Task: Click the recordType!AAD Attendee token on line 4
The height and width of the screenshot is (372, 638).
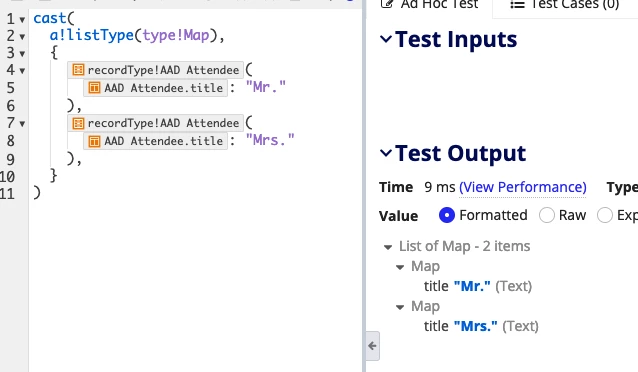Action: [156, 70]
